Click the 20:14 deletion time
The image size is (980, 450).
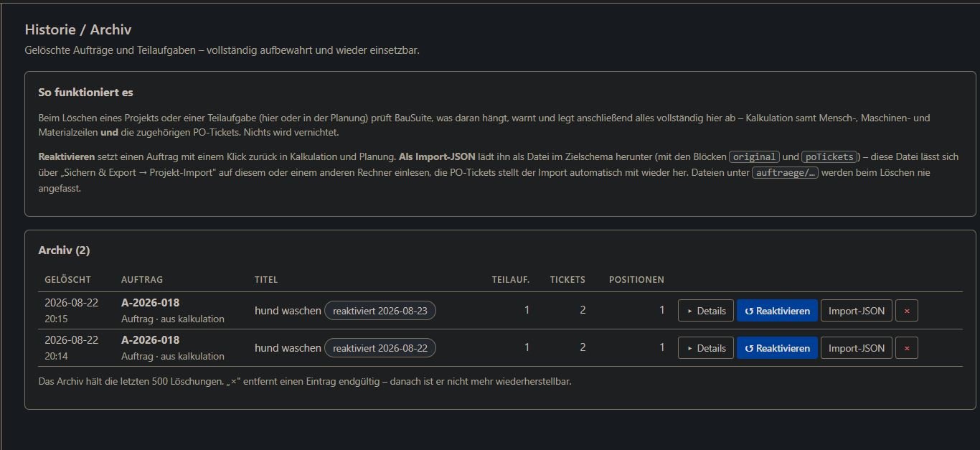(x=56, y=356)
